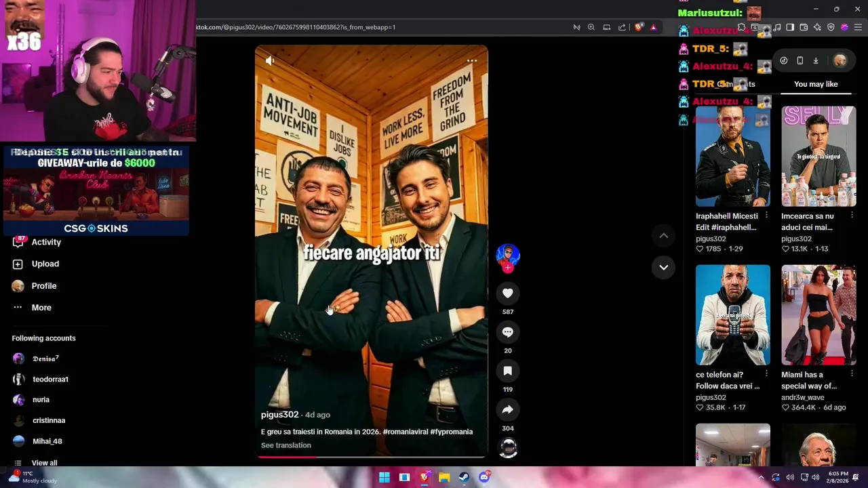Viewport: 868px width, 488px height.
Task: Switch to the Comments tab
Action: [736, 84]
